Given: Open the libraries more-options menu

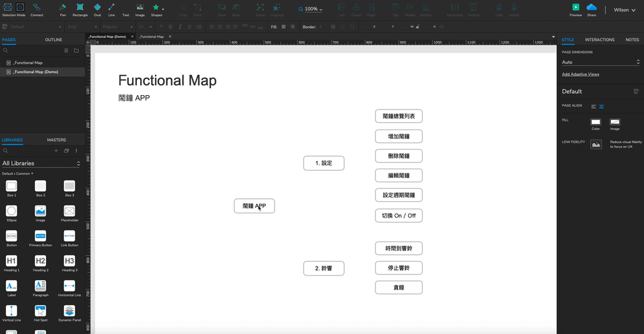Looking at the screenshot, I should 76,150.
